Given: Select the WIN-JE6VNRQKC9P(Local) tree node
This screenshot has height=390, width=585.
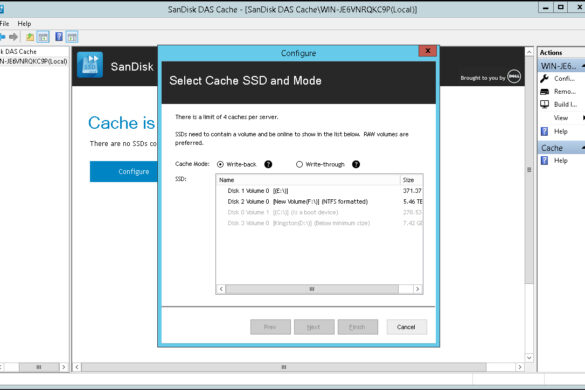Looking at the screenshot, I should [34, 61].
